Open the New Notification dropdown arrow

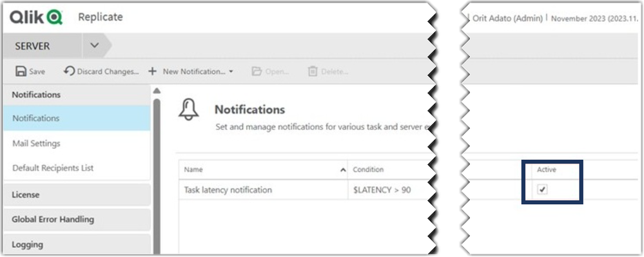231,72
